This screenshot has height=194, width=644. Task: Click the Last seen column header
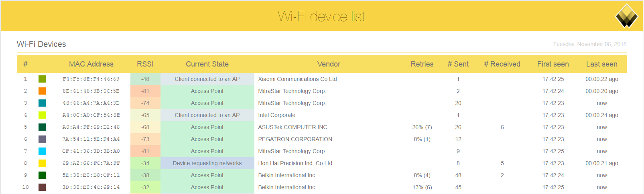click(602, 64)
